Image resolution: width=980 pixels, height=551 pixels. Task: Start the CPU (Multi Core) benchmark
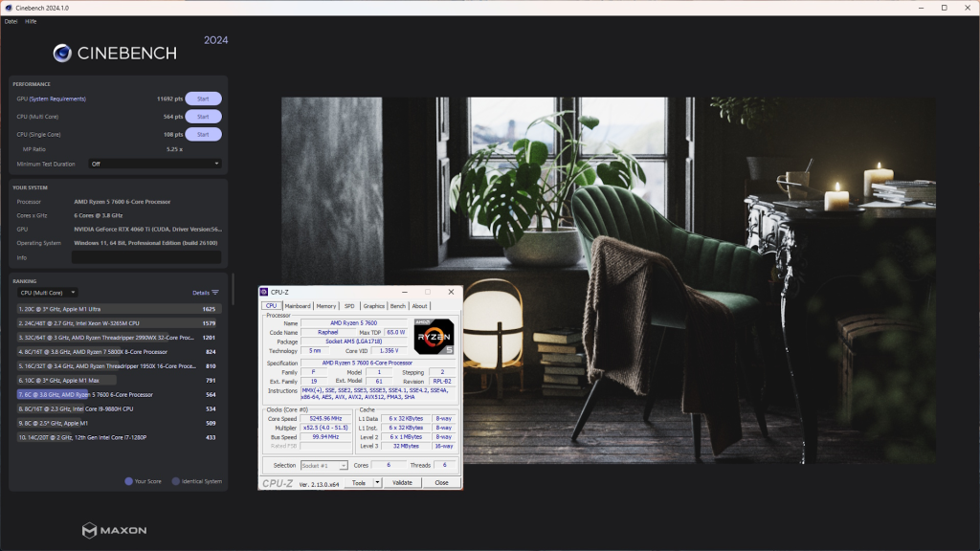coord(203,117)
